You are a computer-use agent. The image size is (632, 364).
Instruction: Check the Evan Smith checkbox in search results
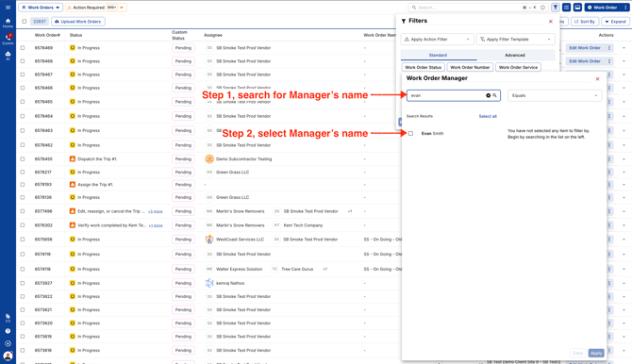click(410, 133)
